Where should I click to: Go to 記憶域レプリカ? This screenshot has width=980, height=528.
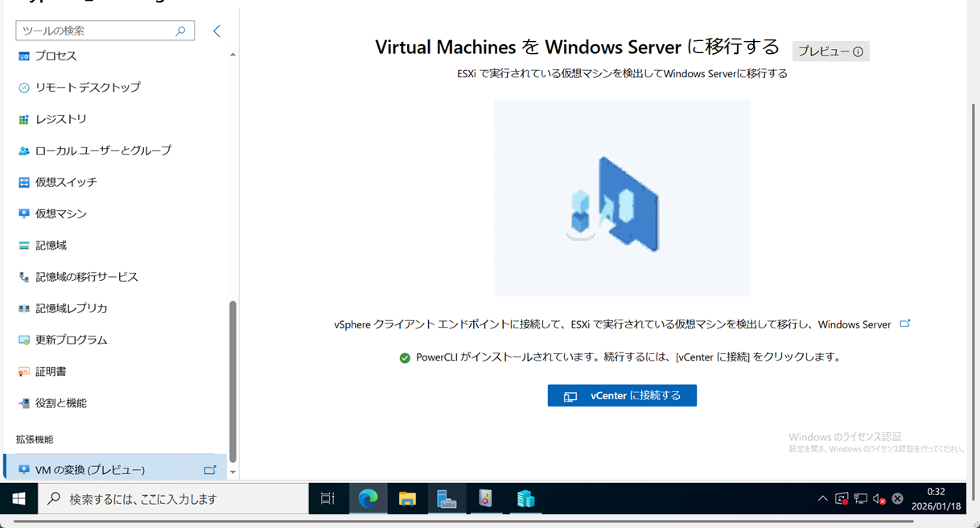71,308
